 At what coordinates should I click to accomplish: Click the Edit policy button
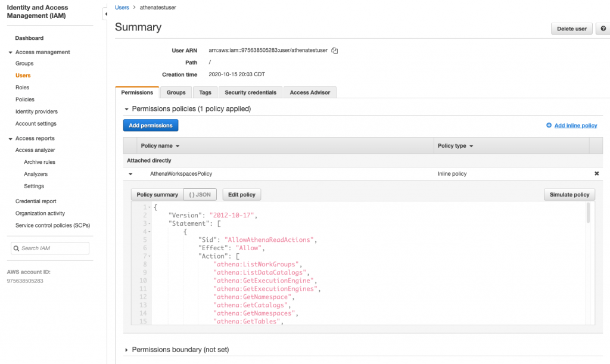[x=242, y=194]
